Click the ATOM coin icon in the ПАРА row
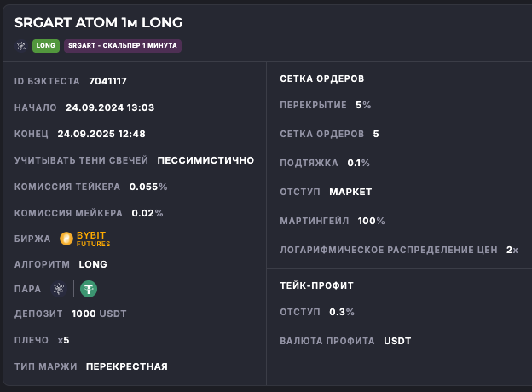The image size is (532, 392). click(59, 289)
